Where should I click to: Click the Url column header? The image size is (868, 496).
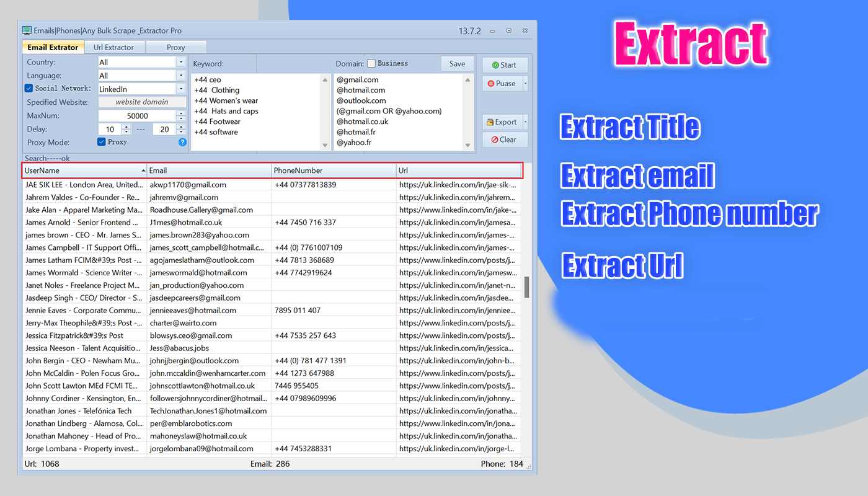[458, 170]
